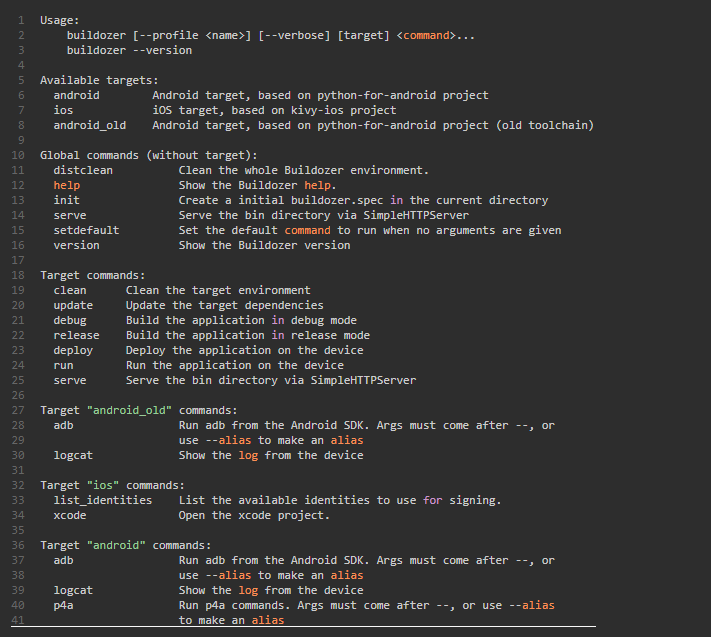The height and width of the screenshot is (637, 711).
Task: Click the orange 'command' word on line 2
Action: pyautogui.click(x=426, y=35)
